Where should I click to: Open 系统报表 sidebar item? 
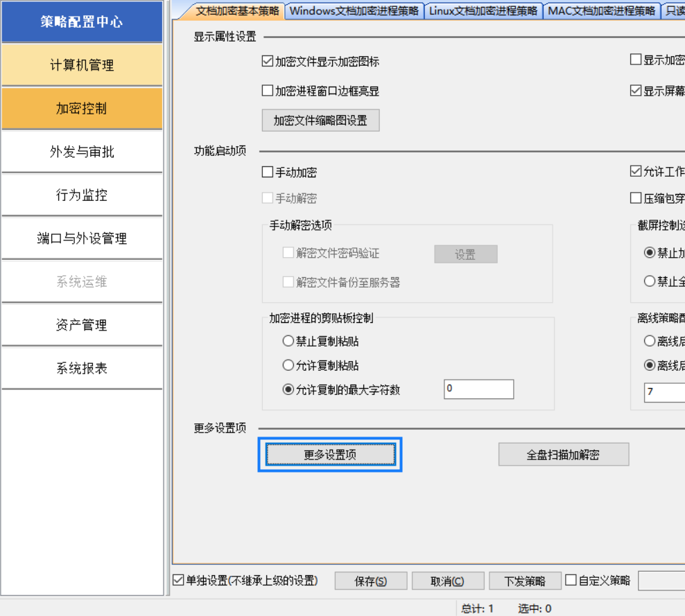tap(82, 368)
